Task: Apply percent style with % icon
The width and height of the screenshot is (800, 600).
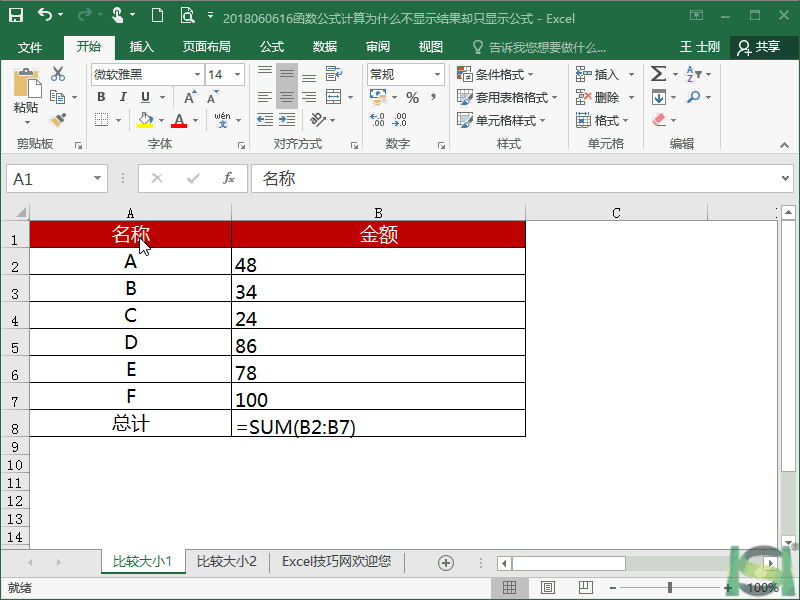Action: pos(412,97)
